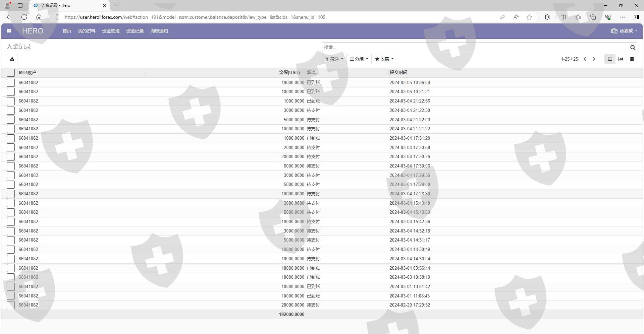644x334 pixels.
Task: Open the 筛选 filter dropdown
Action: pos(334,59)
